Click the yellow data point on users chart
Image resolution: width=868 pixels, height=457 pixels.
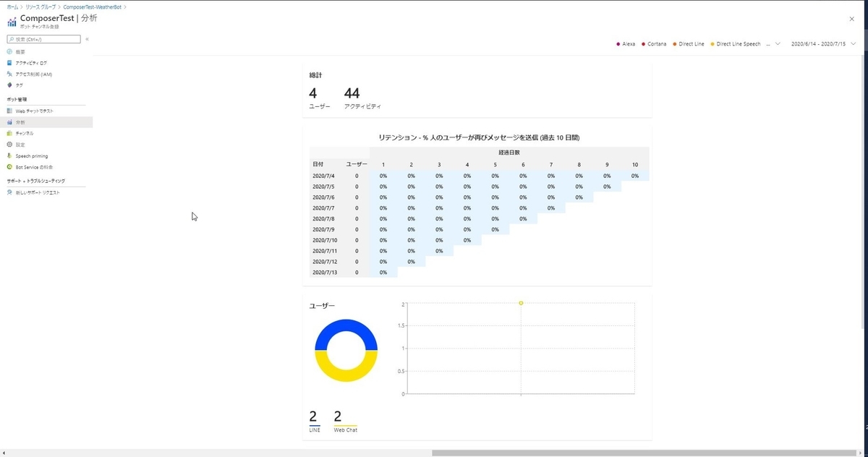click(521, 303)
